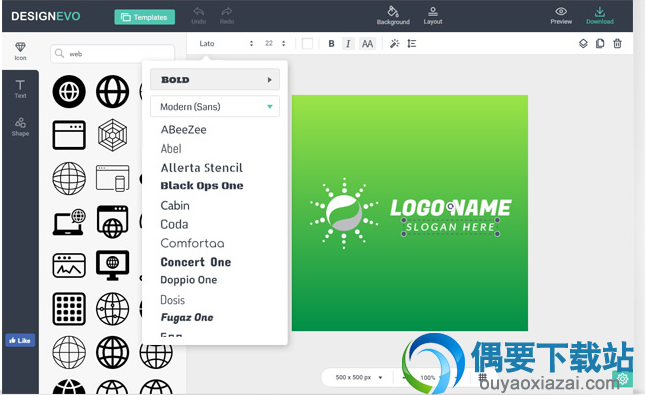Choose the Concert One font
The height and width of the screenshot is (395, 645).
(195, 262)
